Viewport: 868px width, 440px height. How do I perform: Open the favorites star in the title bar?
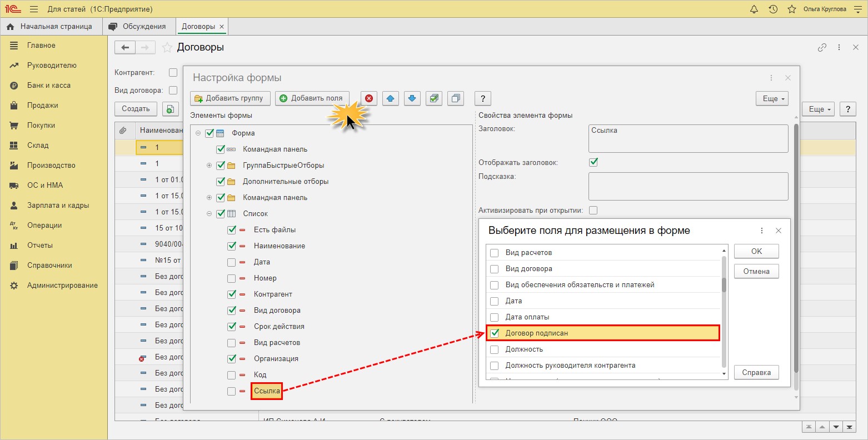791,9
